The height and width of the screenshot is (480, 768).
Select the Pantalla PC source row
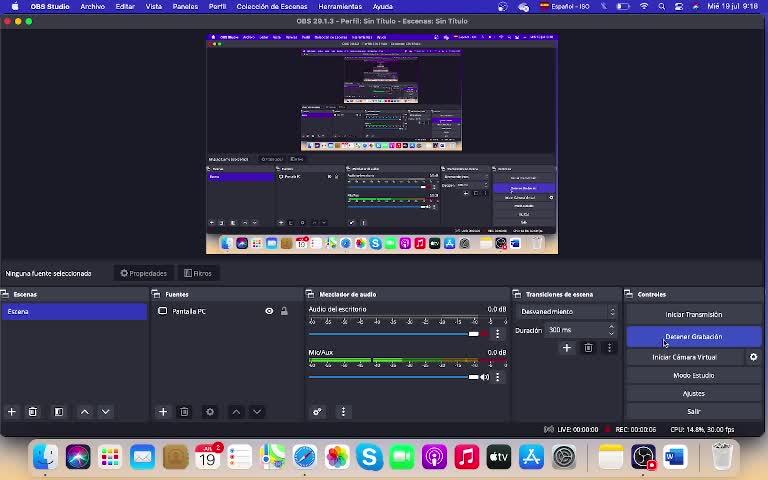pos(226,312)
